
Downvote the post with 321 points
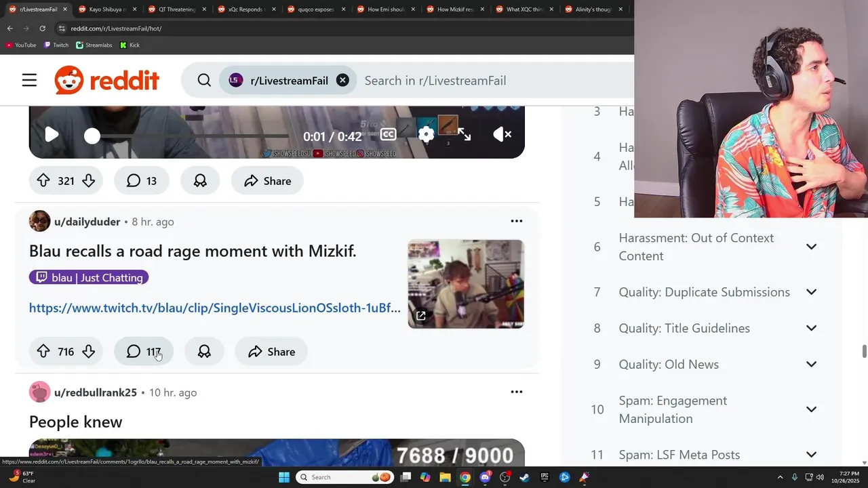coord(89,181)
